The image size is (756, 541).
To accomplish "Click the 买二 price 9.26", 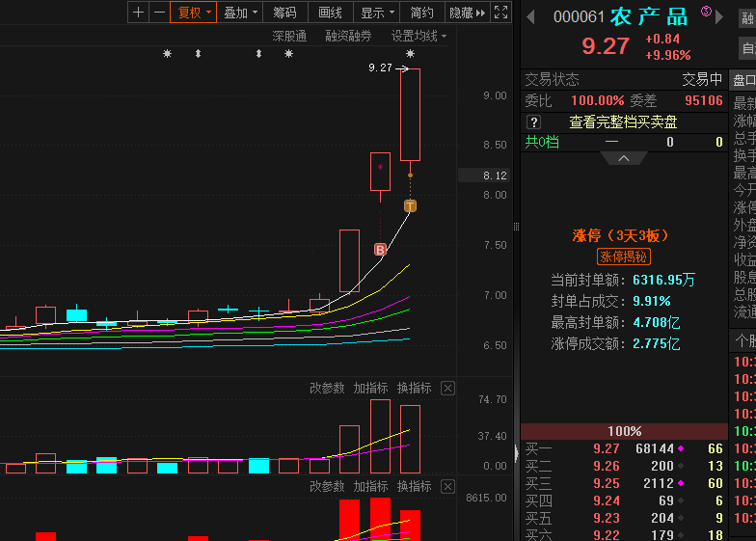I will point(606,467).
